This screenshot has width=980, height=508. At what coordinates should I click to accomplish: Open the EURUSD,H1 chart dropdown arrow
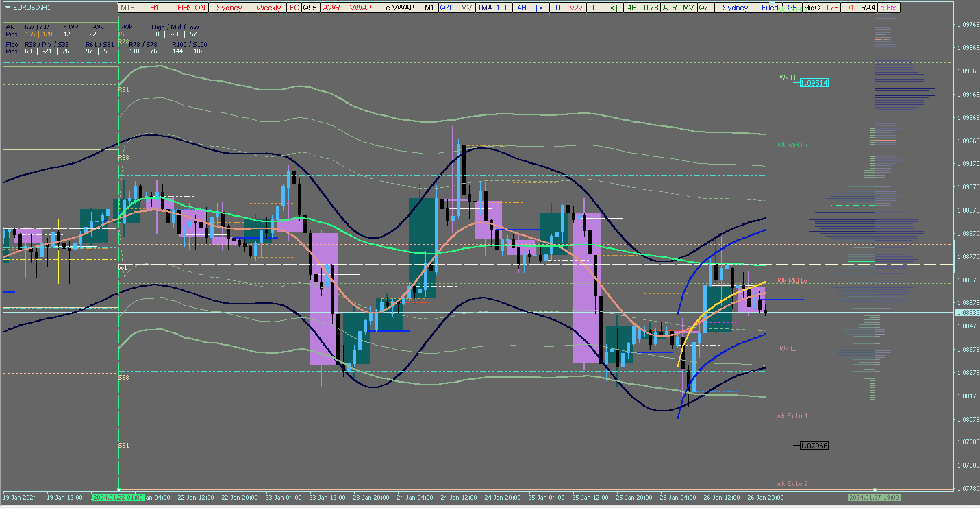8,8
